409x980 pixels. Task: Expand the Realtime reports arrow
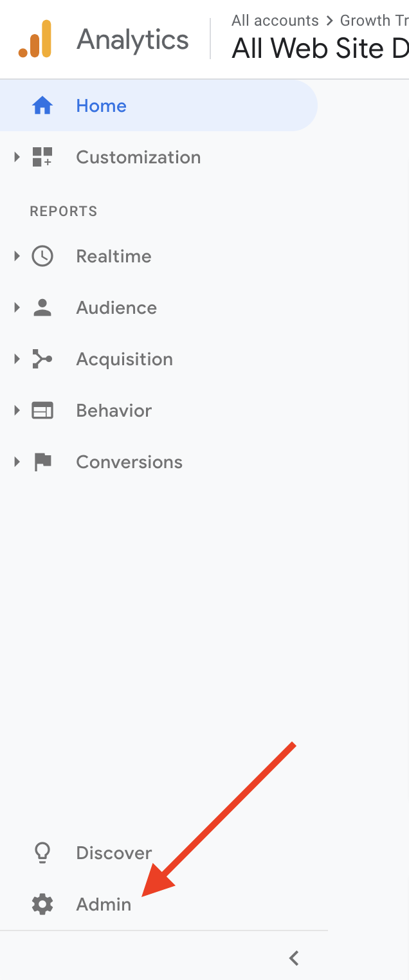click(x=17, y=256)
